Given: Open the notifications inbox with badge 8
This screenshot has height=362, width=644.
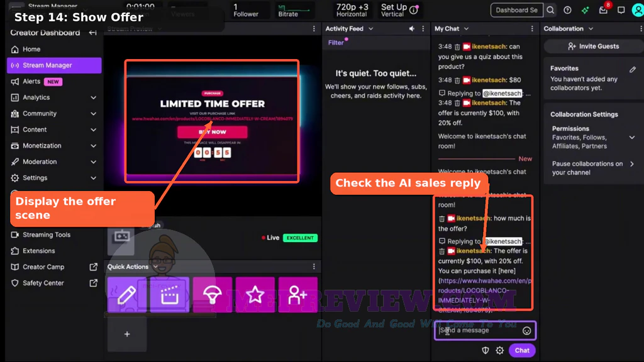Looking at the screenshot, I should tap(603, 10).
